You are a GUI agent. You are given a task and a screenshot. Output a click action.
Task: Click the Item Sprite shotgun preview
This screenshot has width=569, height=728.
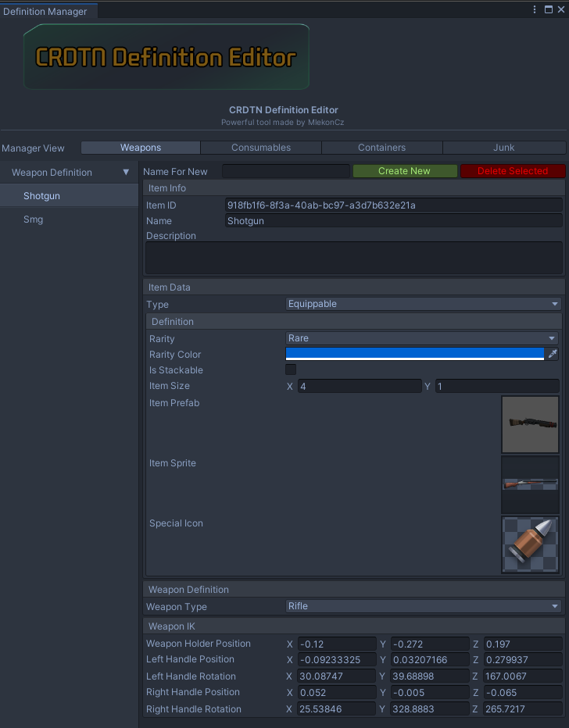click(530, 484)
